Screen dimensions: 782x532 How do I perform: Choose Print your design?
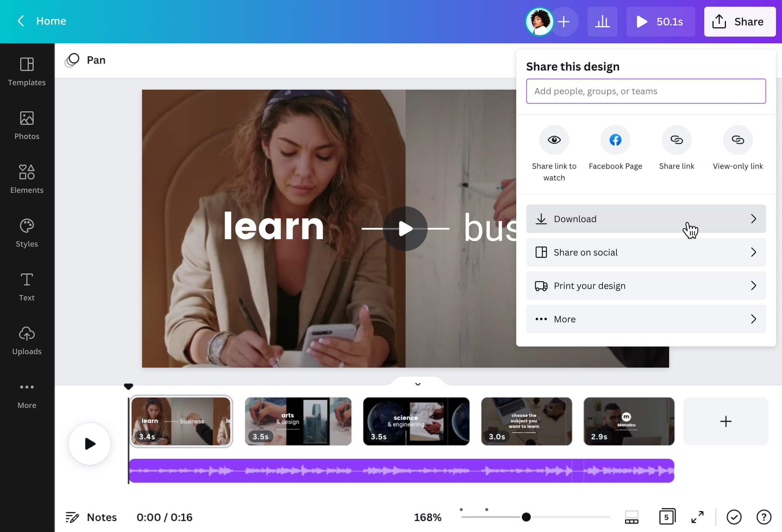646,285
